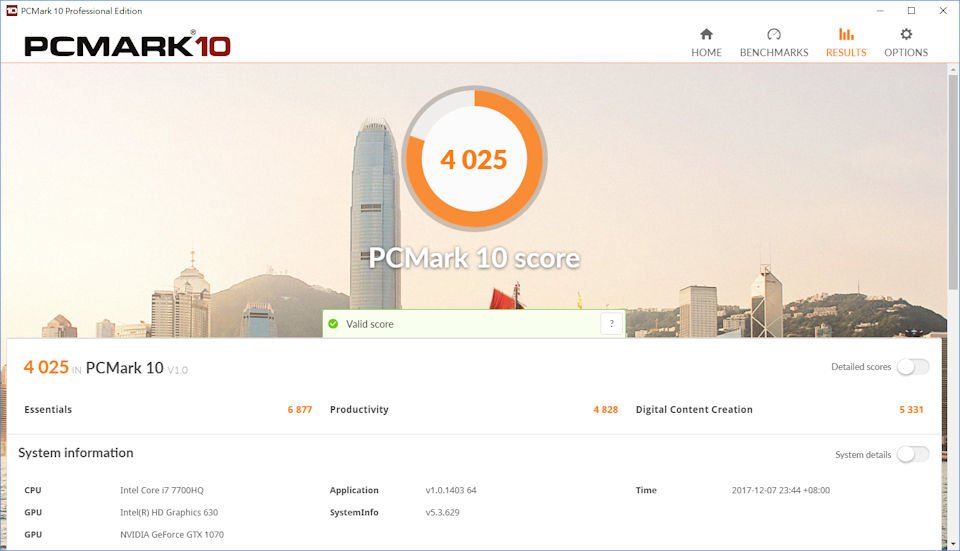Click the PCMark 10 score caption
Viewport: 960px width, 551px height.
point(474,258)
